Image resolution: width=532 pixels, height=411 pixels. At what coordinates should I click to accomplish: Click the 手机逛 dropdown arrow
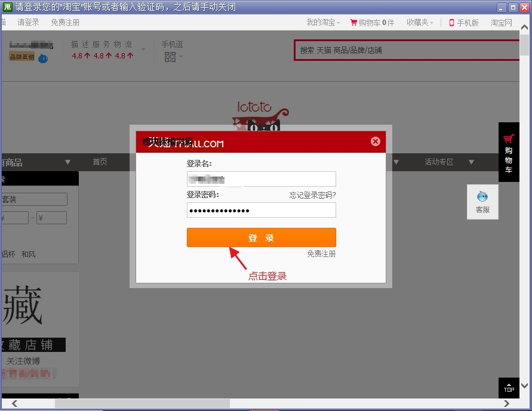click(x=181, y=57)
